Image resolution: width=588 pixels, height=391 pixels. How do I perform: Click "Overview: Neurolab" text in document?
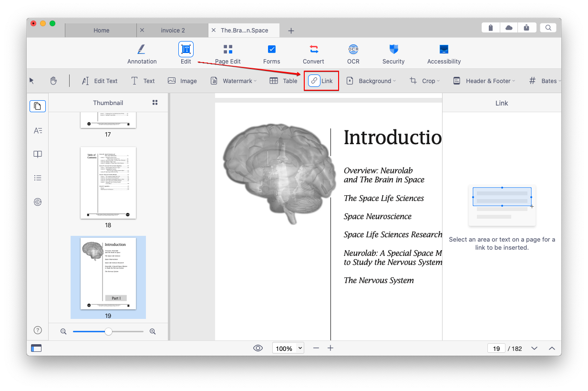coord(378,170)
